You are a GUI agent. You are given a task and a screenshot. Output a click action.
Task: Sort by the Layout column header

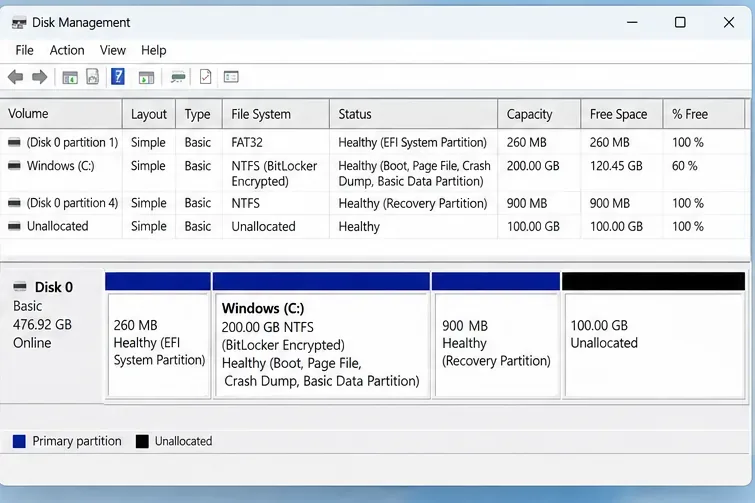click(x=149, y=114)
